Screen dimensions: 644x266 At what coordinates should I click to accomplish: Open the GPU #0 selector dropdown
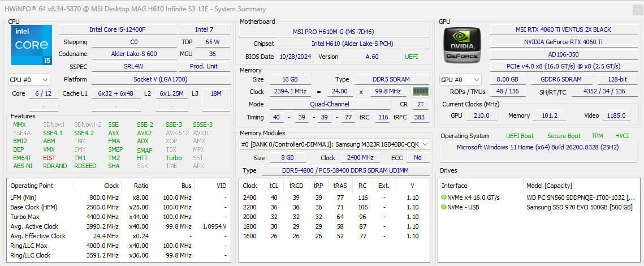pos(460,79)
